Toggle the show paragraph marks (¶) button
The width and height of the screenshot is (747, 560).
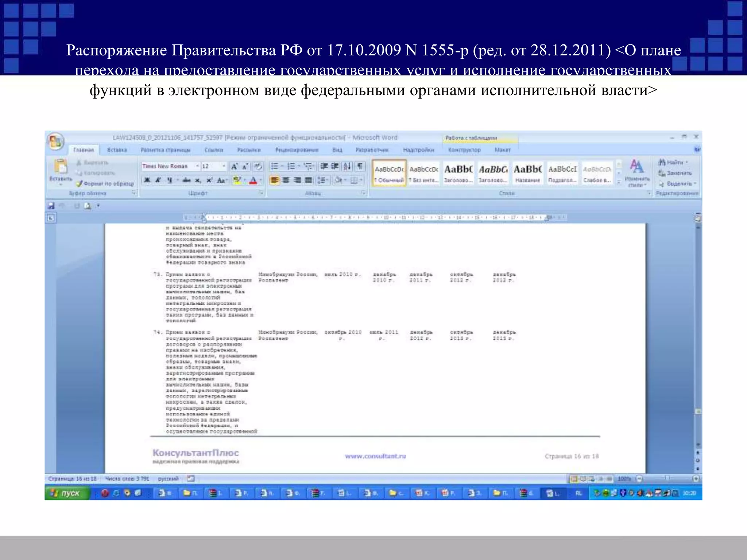click(x=360, y=167)
